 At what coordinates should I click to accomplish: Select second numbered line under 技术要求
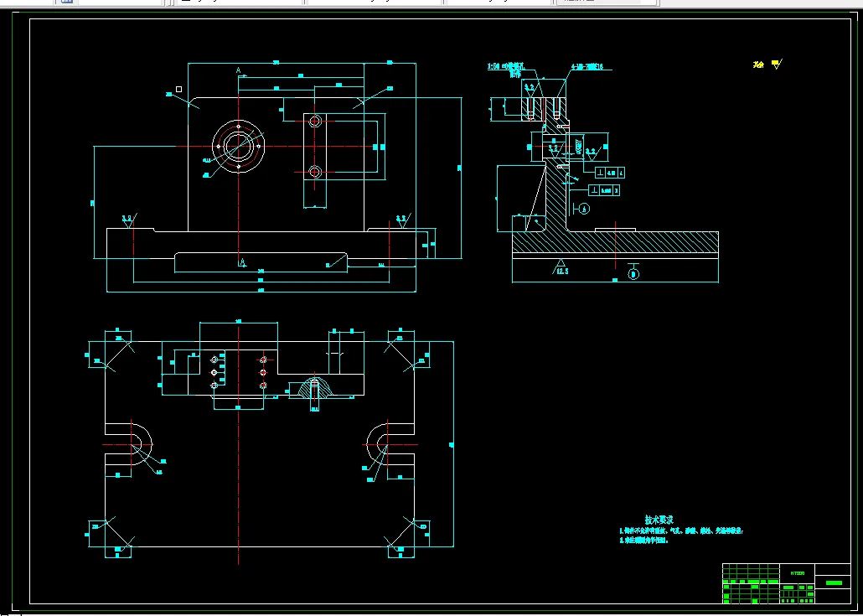(x=644, y=541)
